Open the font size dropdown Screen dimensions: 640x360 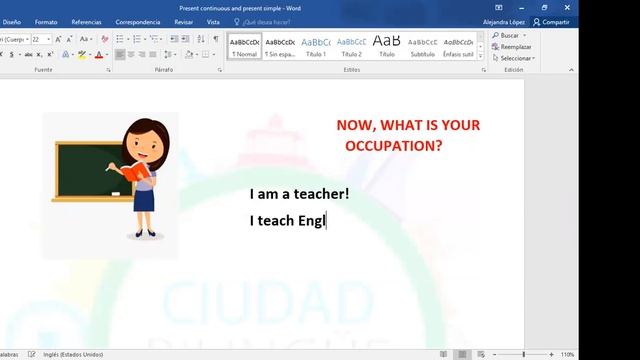(49, 39)
